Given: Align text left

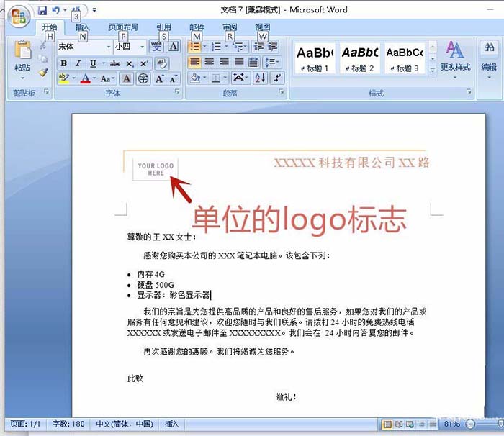Looking at the screenshot, I should [x=195, y=62].
